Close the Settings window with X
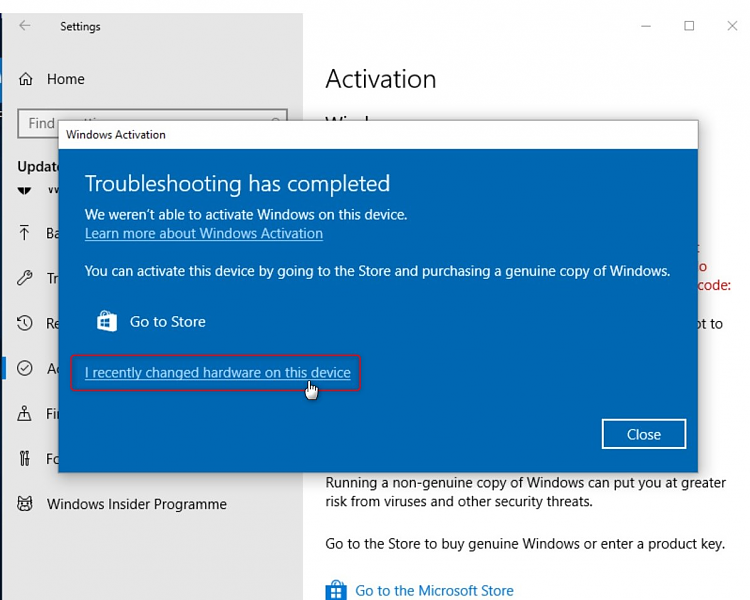 click(732, 26)
